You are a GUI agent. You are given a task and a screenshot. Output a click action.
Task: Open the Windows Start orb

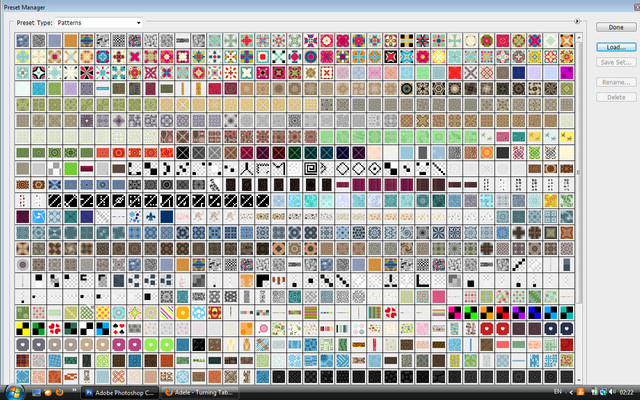[14, 392]
